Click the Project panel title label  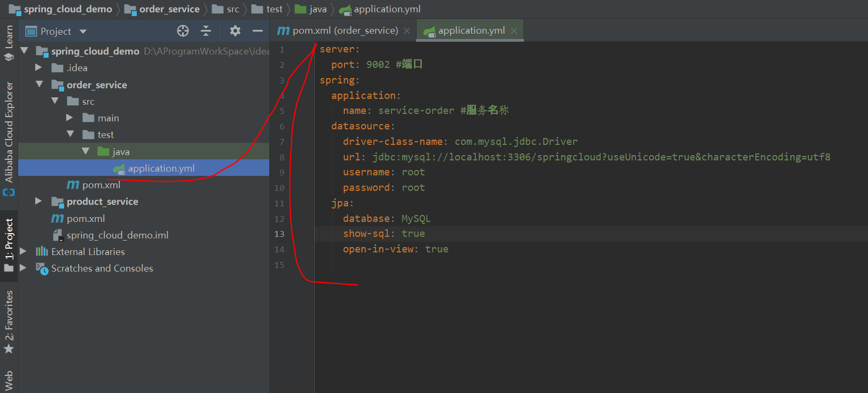(56, 32)
